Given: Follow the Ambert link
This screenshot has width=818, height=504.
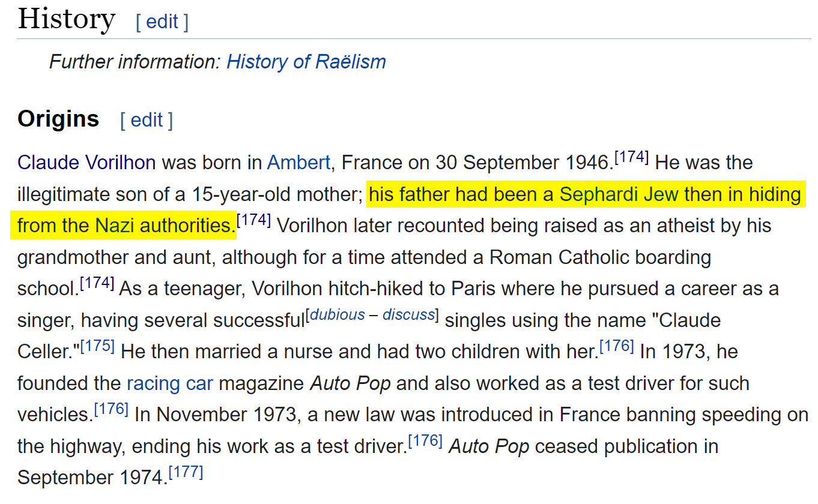Looking at the screenshot, I should click(x=298, y=163).
